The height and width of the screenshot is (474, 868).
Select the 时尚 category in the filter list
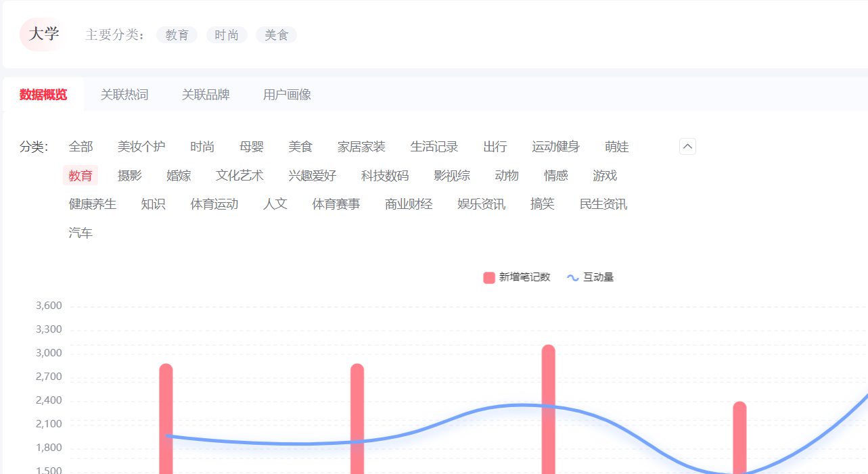click(202, 147)
